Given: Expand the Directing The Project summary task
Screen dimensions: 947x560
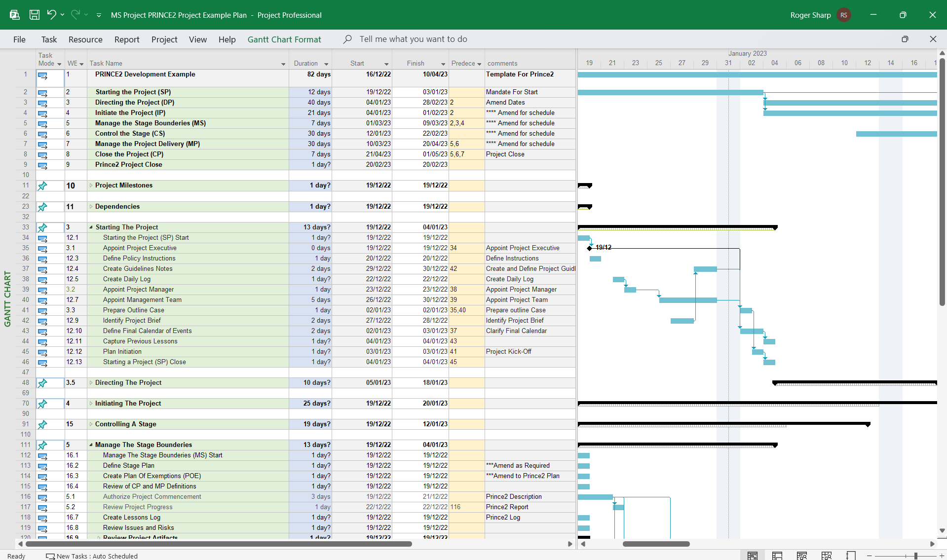Looking at the screenshot, I should click(x=91, y=383).
